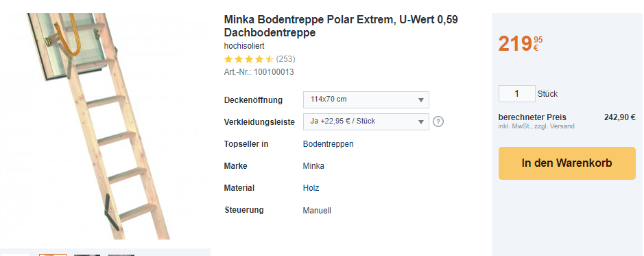Viewport: 644px width, 256px height.
Task: Follow the Bodentreppen topseller link
Action: coord(328,144)
